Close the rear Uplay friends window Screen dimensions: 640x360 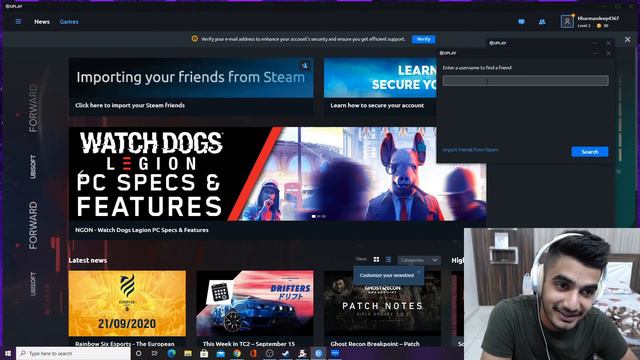(x=608, y=43)
